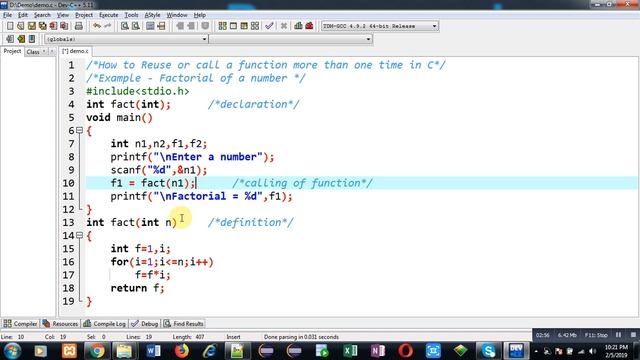Show the Find Results bottom tab
Image resolution: width=640 pixels, height=360 pixels.
pyautogui.click(x=184, y=324)
